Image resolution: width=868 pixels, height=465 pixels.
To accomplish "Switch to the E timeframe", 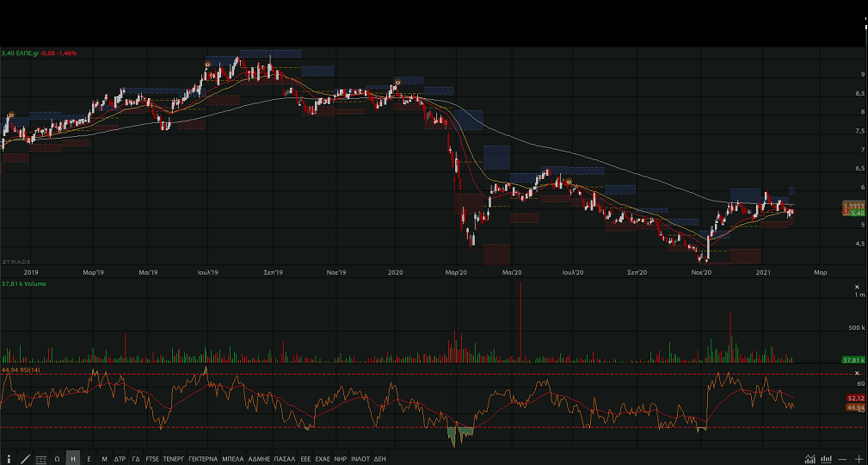I will pyautogui.click(x=89, y=459).
